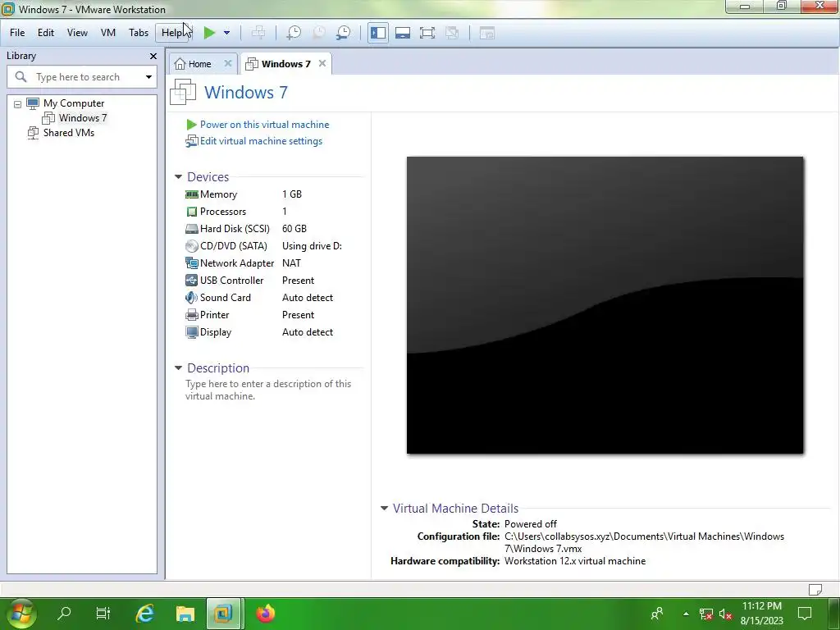The height and width of the screenshot is (630, 840).
Task: Click the Unity mode toolbar icon
Action: [452, 33]
